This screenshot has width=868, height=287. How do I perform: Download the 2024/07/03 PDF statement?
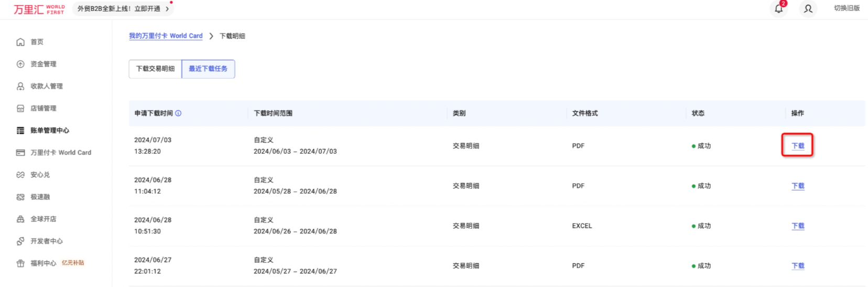click(797, 146)
